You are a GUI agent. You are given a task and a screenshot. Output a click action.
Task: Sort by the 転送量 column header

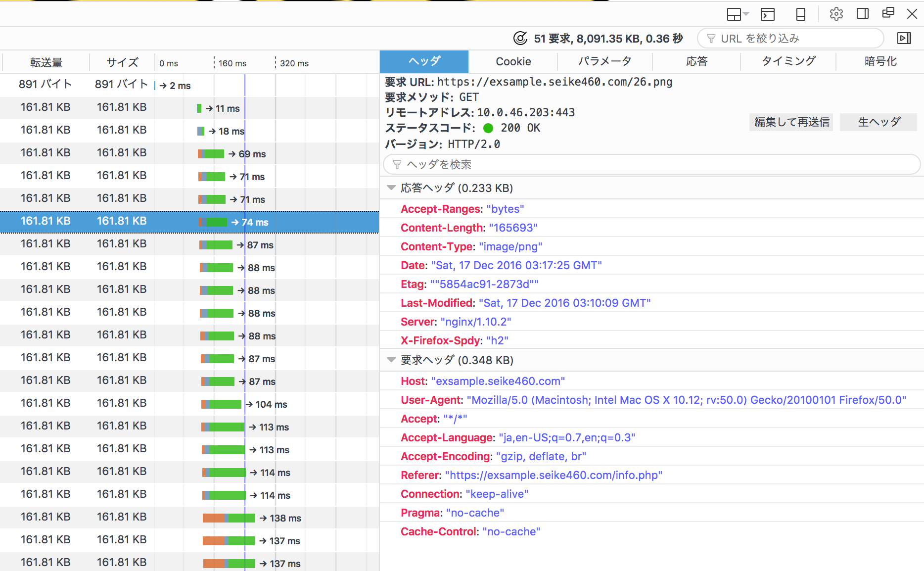[46, 62]
